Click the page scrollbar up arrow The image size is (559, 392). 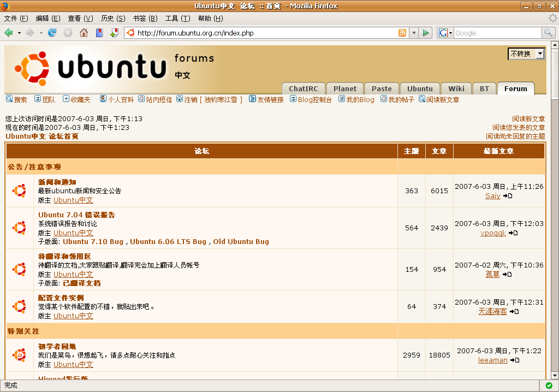tap(555, 45)
